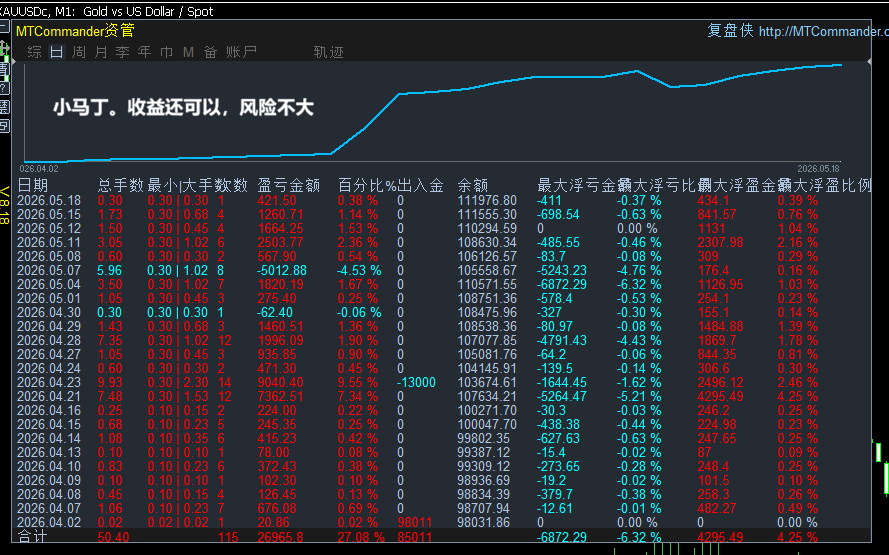
Task: Click the 余额 column header
Action: tap(473, 185)
